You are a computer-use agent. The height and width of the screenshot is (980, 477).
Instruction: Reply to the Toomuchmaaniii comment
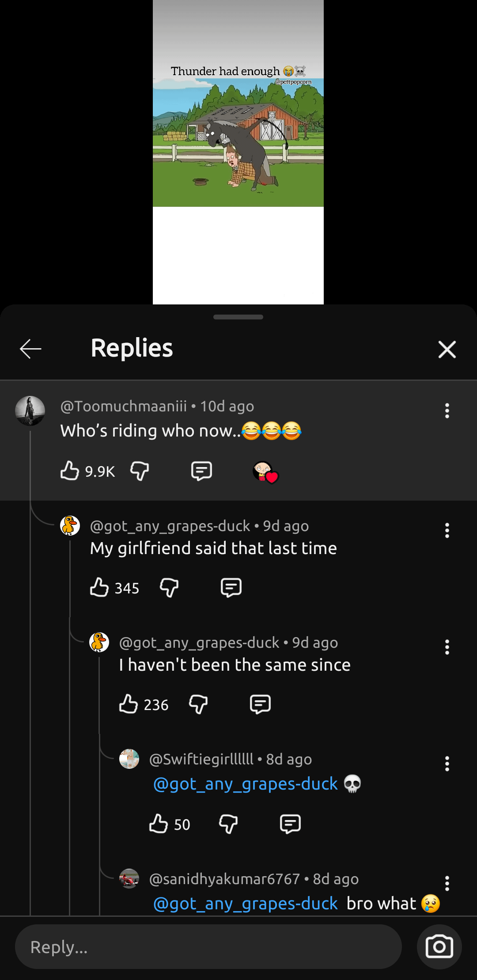click(x=201, y=471)
